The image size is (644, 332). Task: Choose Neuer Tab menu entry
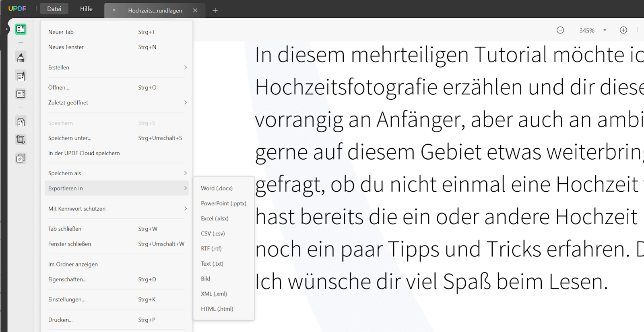(x=117, y=32)
